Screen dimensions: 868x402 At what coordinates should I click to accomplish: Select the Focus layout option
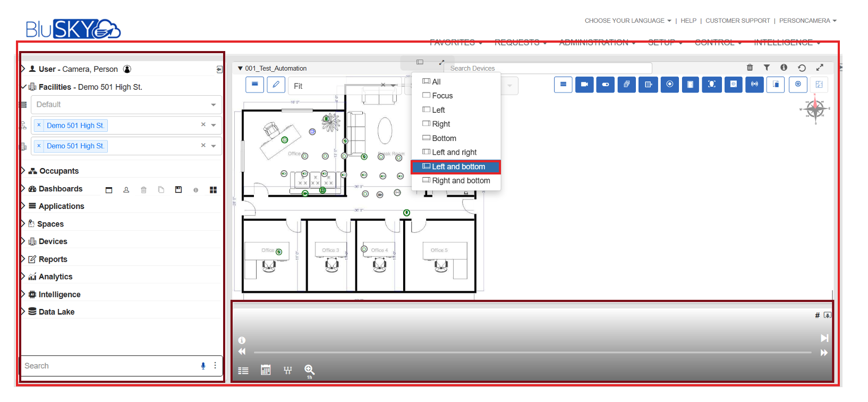456,96
